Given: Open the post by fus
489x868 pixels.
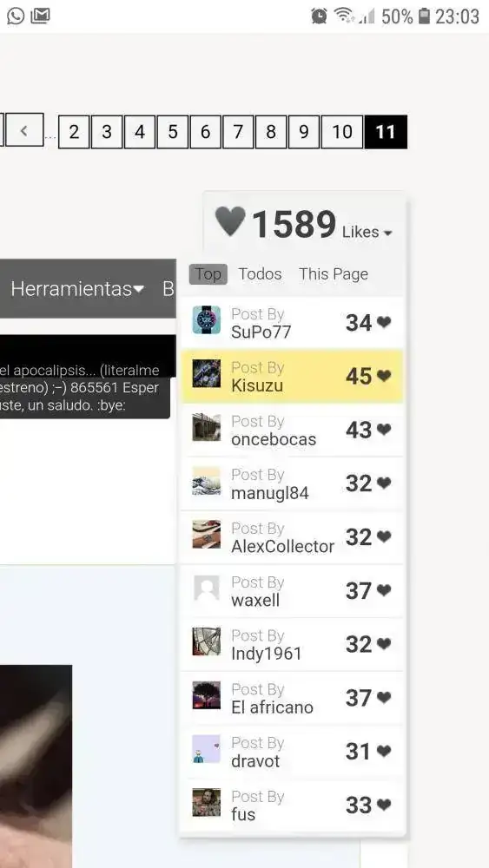Looking at the screenshot, I should (x=292, y=806).
